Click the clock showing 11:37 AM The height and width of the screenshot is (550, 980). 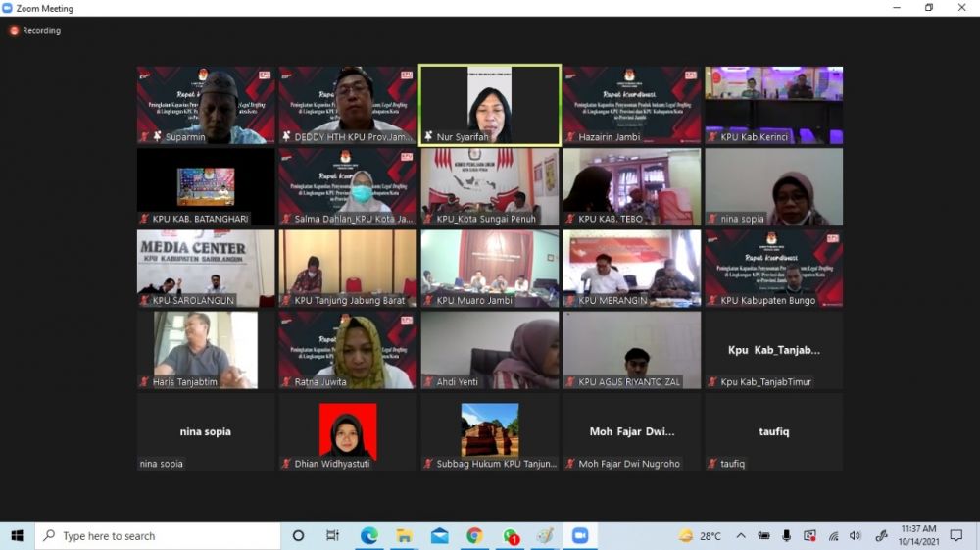pyautogui.click(x=916, y=535)
